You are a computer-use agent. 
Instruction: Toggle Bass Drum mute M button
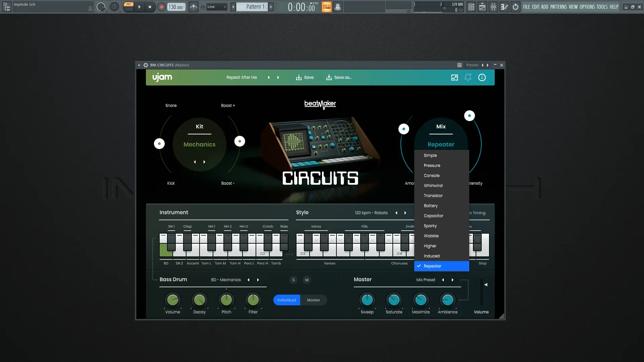pos(307,280)
